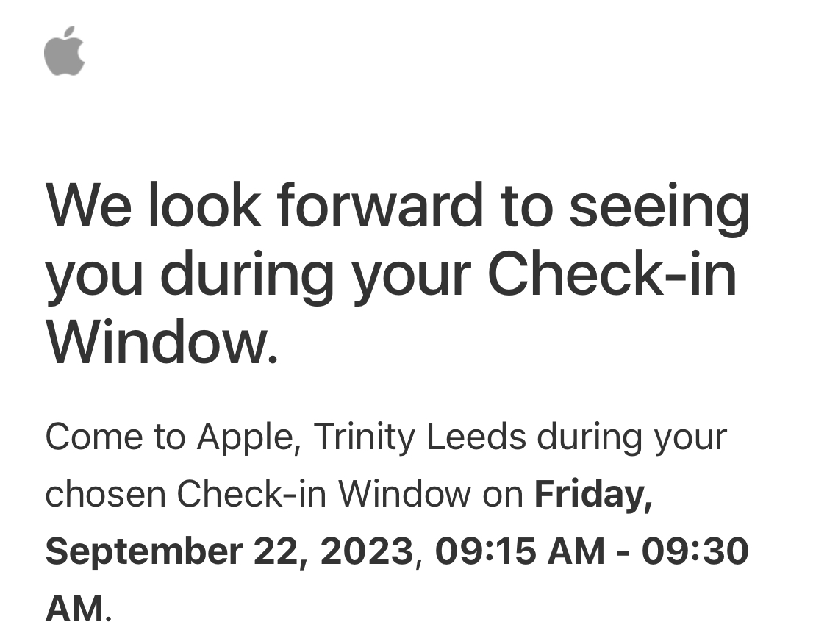Click "Check-in Window" in the body paragraph
This screenshot has width=827, height=644.
[x=323, y=495]
